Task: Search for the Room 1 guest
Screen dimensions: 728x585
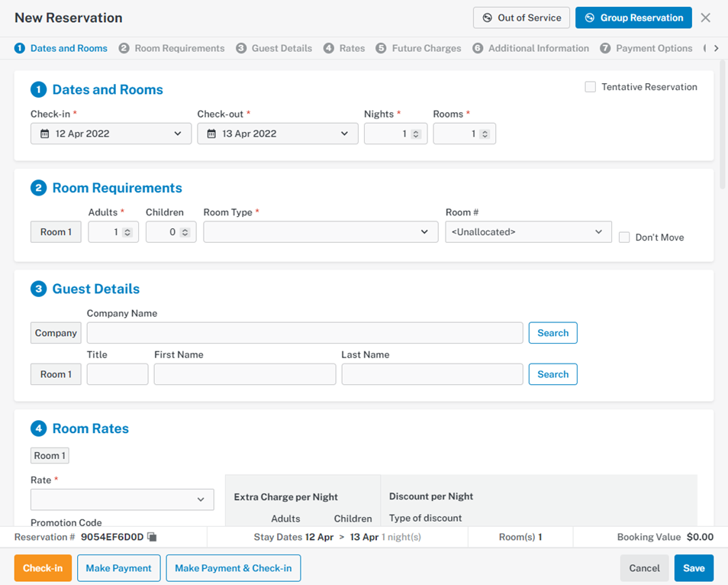Action: pos(552,374)
